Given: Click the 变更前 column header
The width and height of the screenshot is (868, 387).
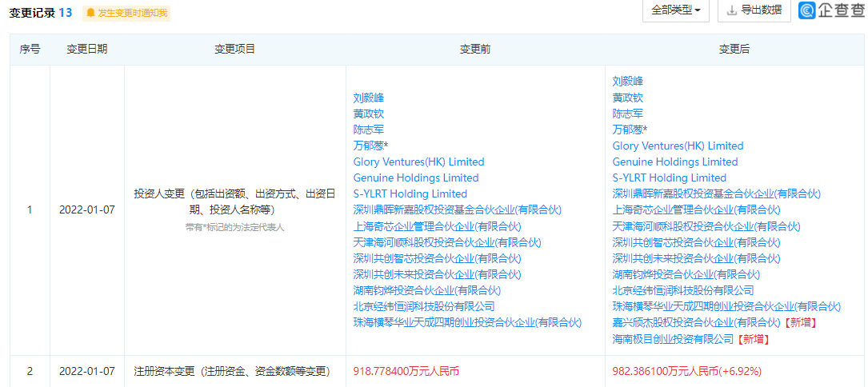Looking at the screenshot, I should 475,50.
